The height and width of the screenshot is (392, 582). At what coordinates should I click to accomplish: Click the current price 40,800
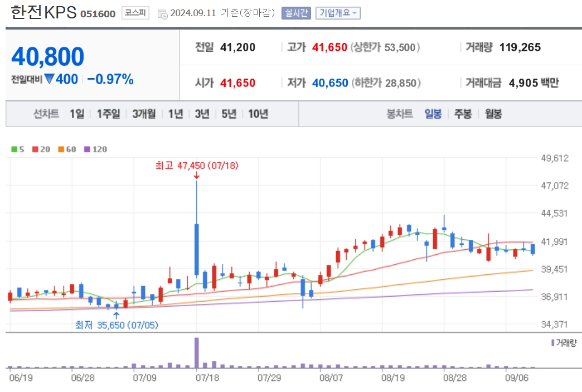click(x=48, y=56)
